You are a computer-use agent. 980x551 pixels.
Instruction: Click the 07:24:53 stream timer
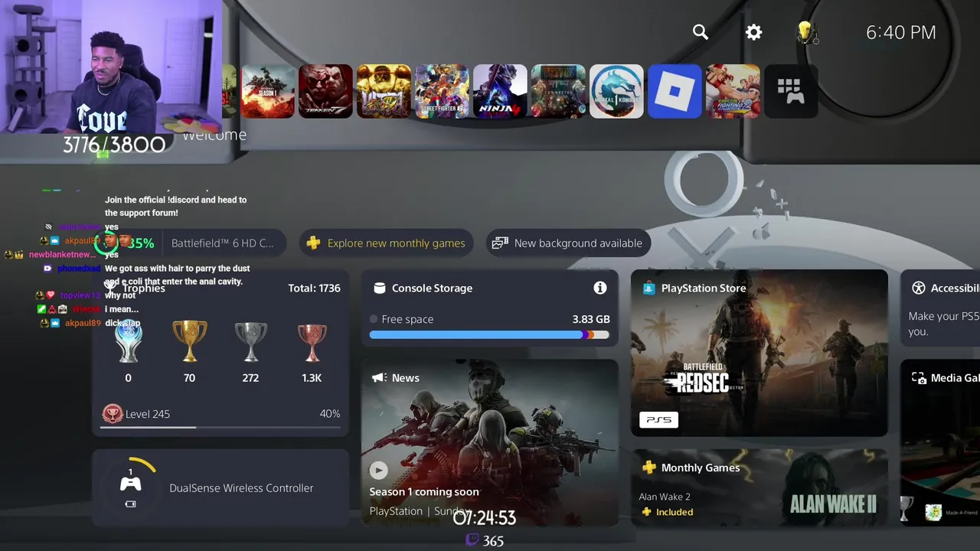coord(484,518)
